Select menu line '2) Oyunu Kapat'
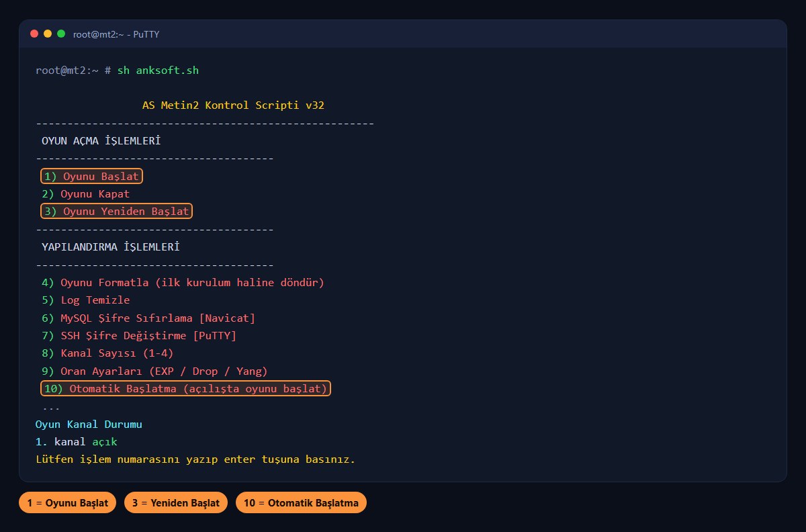Image resolution: width=806 pixels, height=532 pixels. coord(85,194)
